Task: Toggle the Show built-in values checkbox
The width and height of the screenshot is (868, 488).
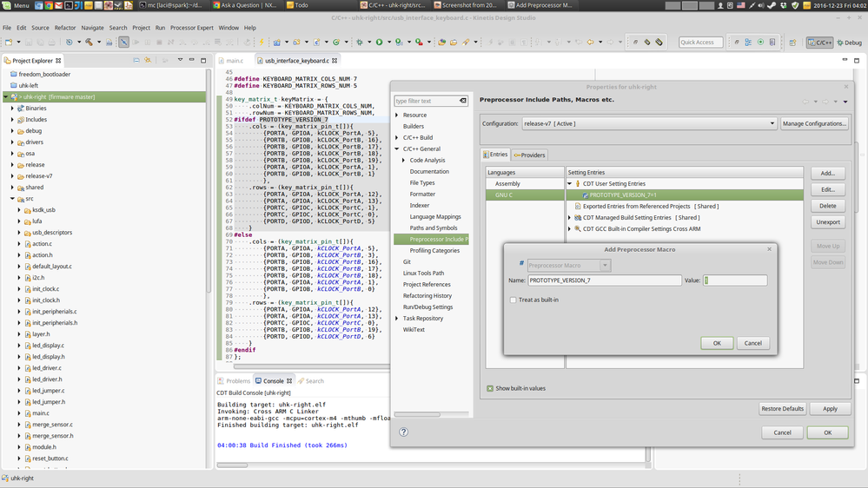Action: coord(490,388)
